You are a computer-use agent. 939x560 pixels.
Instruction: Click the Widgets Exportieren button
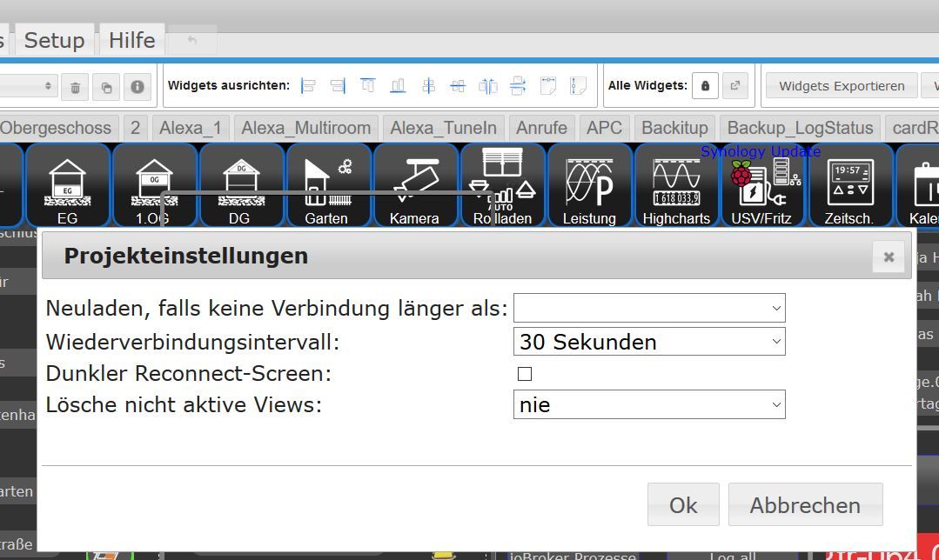pos(842,86)
